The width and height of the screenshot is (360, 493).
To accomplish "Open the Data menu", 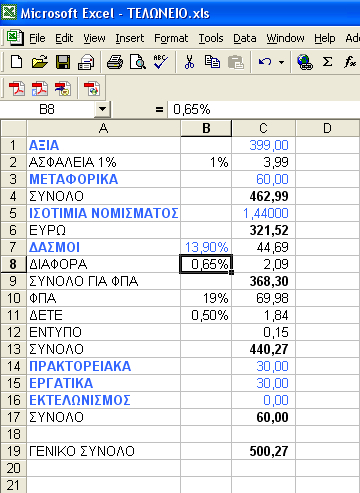I will coord(245,38).
